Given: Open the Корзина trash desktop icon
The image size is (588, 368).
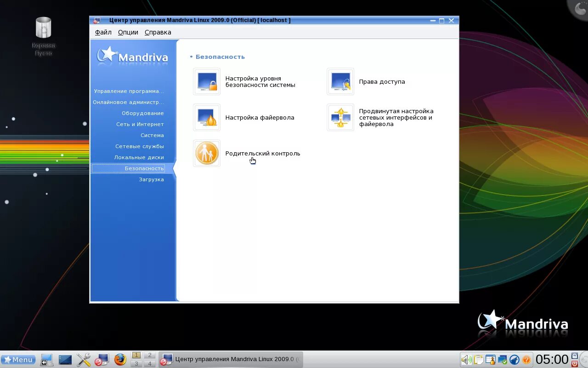Looking at the screenshot, I should click(44, 28).
